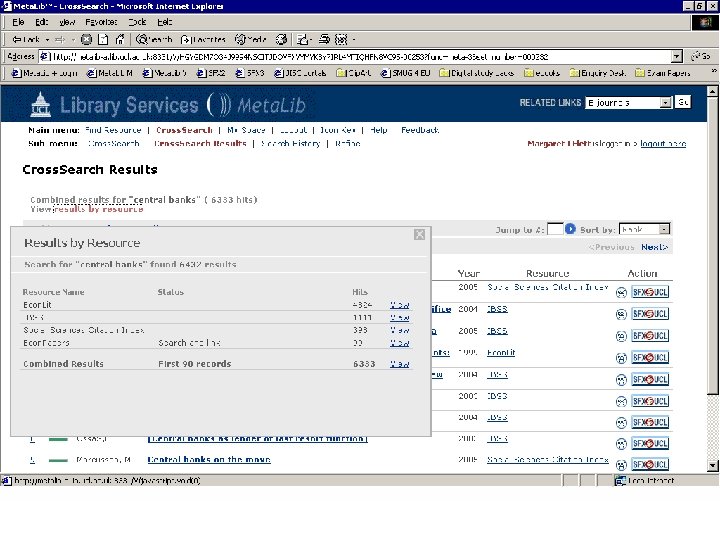720x540 pixels.
Task: Close the Results by Resource popup
Action: [419, 235]
